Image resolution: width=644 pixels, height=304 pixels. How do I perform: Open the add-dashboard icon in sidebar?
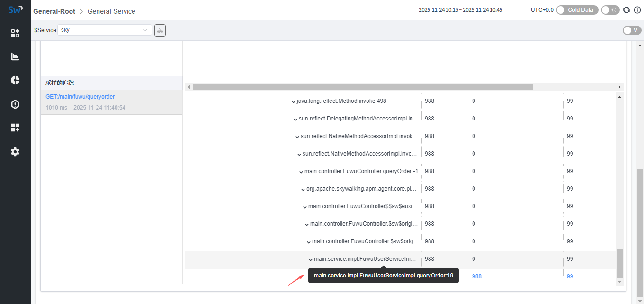(x=15, y=128)
